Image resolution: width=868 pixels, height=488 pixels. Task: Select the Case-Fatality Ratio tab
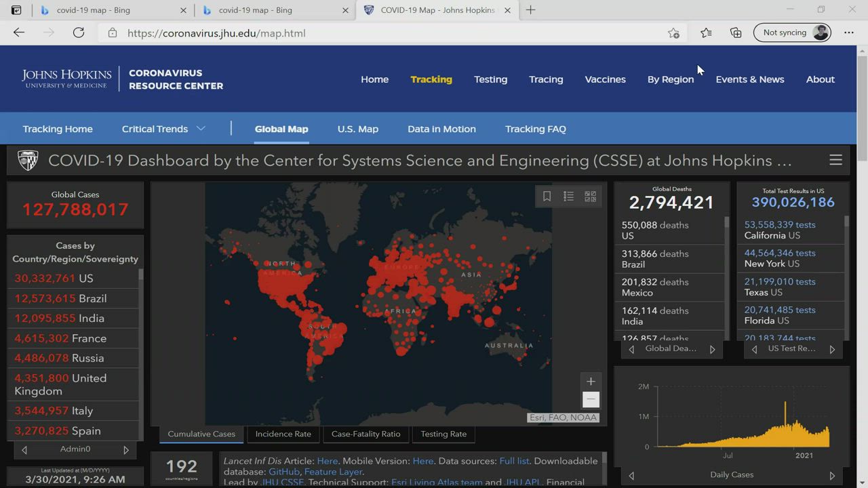pyautogui.click(x=366, y=434)
